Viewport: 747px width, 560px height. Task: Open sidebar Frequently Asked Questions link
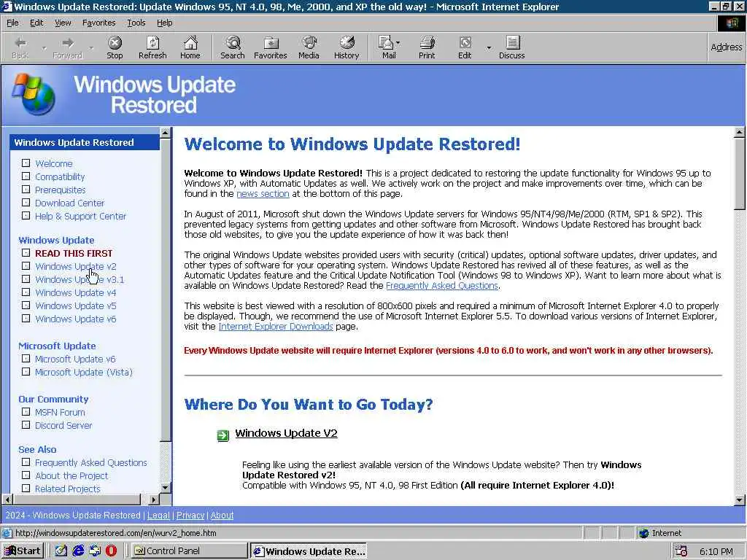(x=91, y=462)
